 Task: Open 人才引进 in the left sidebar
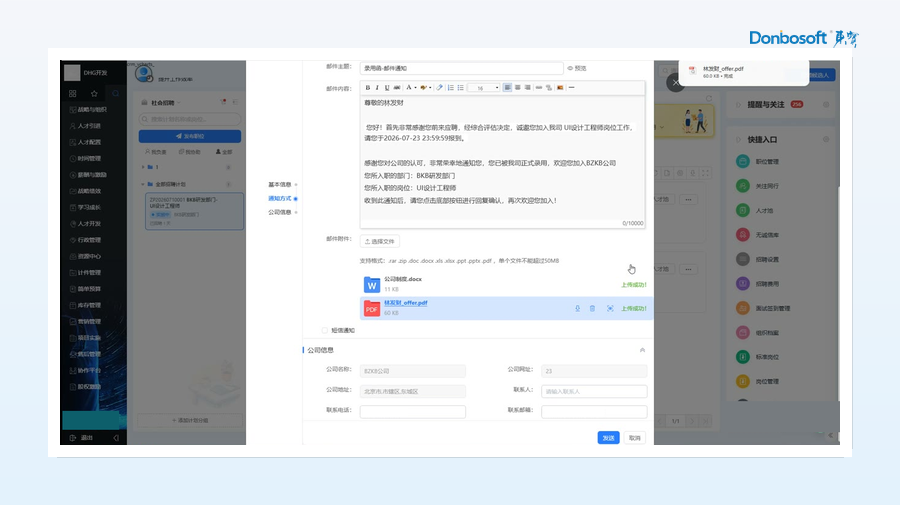click(89, 126)
